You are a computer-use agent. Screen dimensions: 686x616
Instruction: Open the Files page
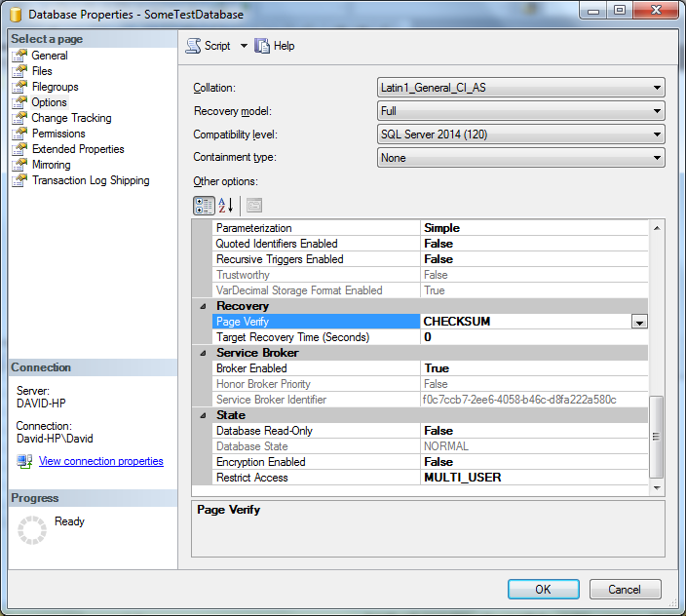(x=42, y=71)
